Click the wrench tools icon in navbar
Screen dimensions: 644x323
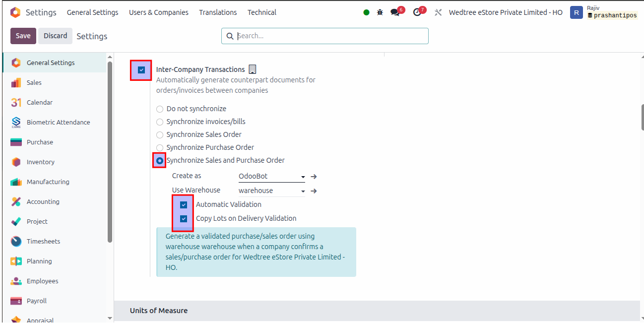tap(438, 12)
